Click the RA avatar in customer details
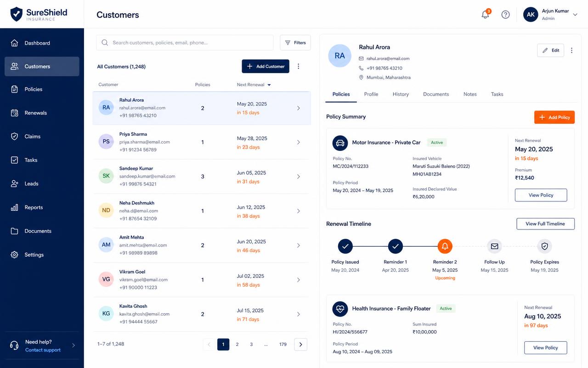The image size is (588, 368). point(339,56)
